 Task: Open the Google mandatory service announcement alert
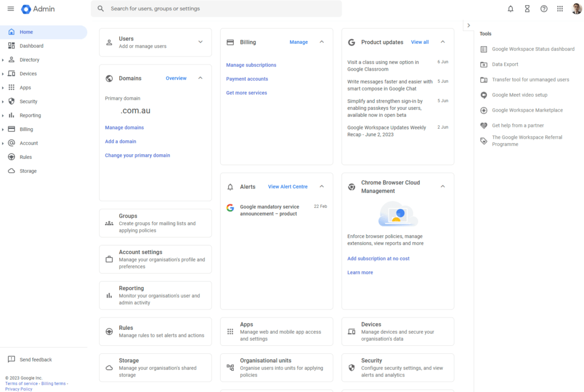(277, 210)
